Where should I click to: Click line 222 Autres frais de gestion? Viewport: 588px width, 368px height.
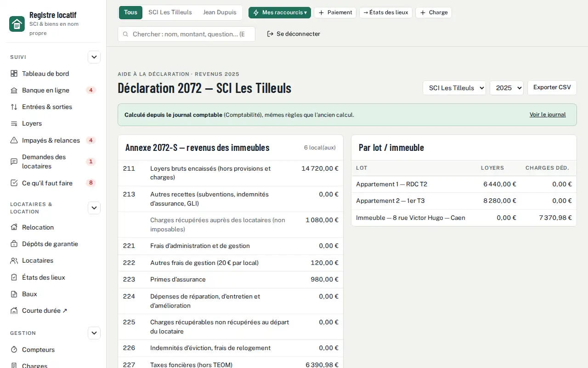coord(231,263)
